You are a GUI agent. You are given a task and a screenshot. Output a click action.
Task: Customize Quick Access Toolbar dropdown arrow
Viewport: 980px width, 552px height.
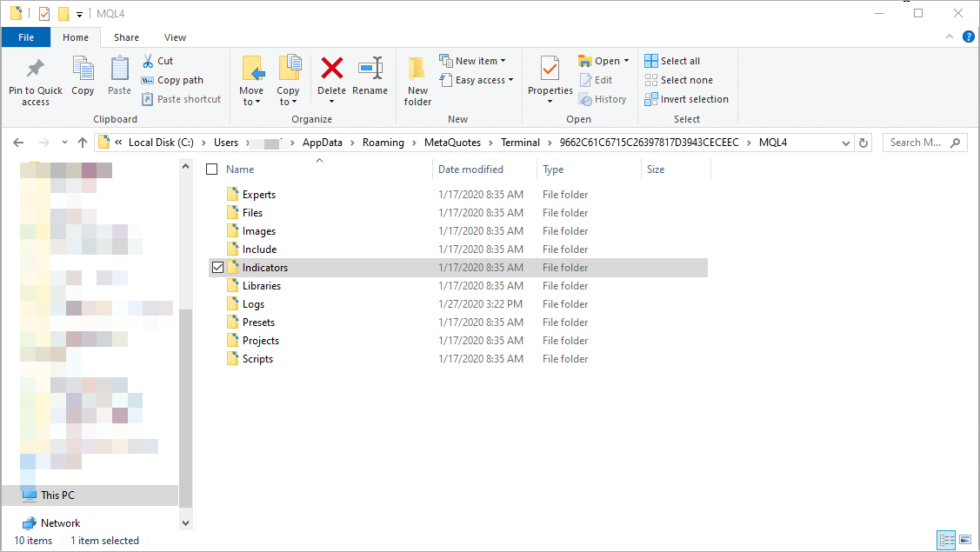coord(79,14)
